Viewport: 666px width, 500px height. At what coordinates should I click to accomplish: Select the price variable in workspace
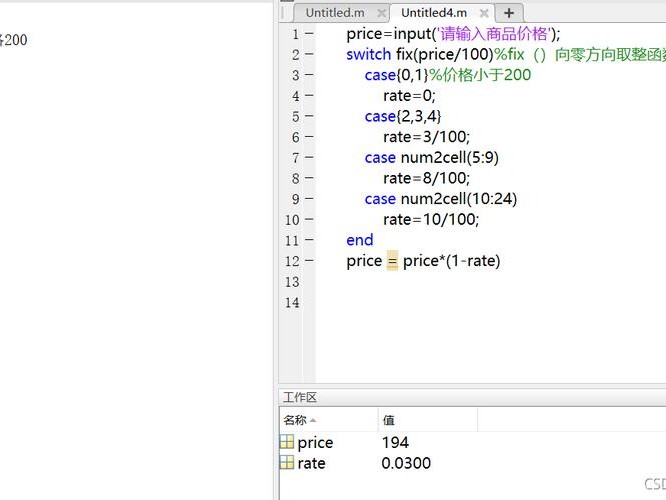[x=315, y=443]
